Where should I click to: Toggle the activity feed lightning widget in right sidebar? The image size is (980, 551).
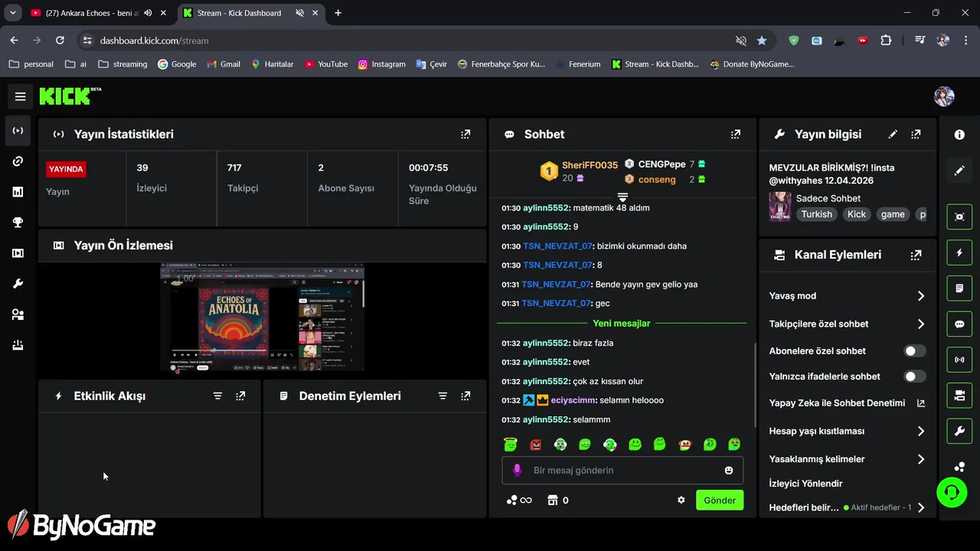959,252
